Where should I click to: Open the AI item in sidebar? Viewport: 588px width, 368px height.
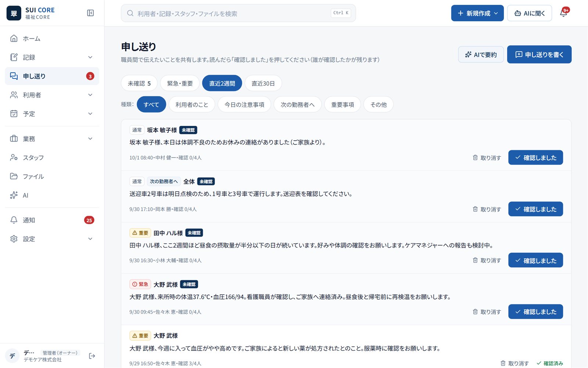tap(52, 195)
